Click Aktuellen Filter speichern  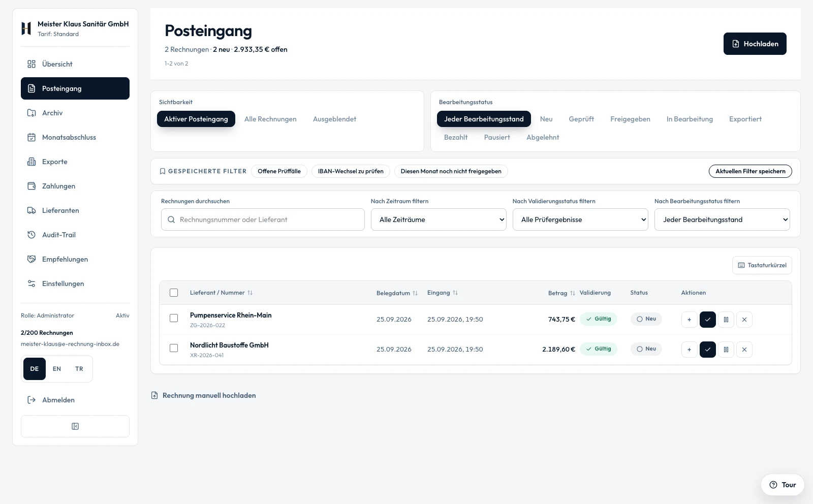[x=751, y=171]
